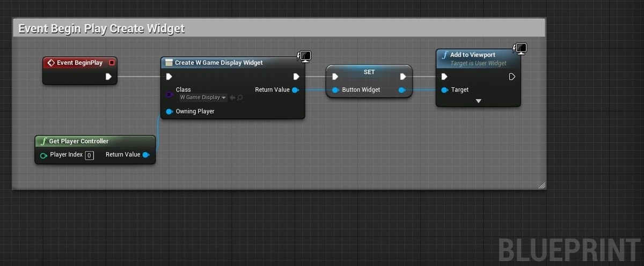The height and width of the screenshot is (266, 644).
Task: Click the client-only monitor icon on Create Widget node
Action: pos(305,56)
